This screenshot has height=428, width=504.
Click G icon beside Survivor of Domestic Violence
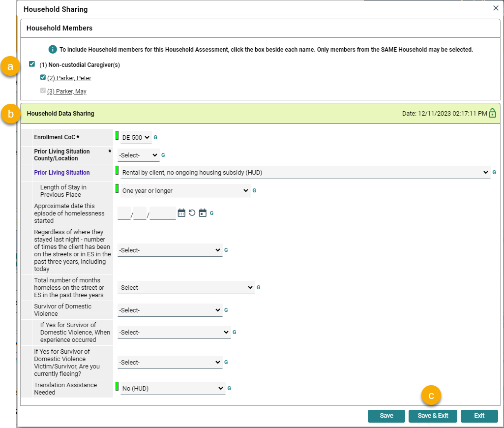click(x=226, y=310)
